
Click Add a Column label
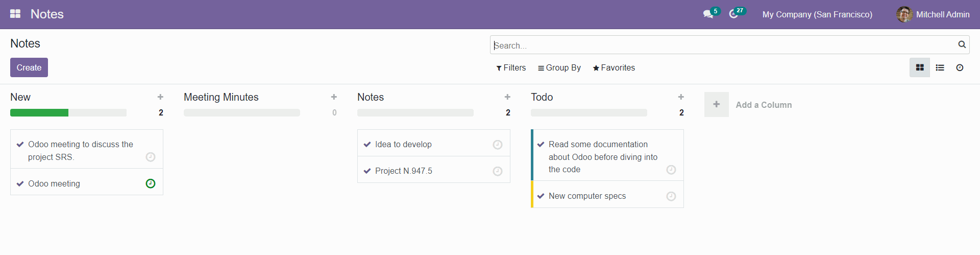(764, 105)
